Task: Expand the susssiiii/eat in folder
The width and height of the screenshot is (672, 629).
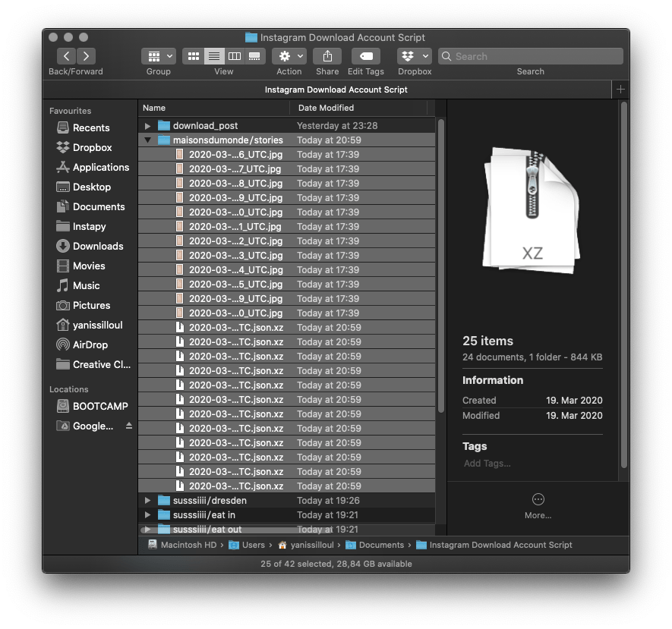Action: tap(147, 514)
